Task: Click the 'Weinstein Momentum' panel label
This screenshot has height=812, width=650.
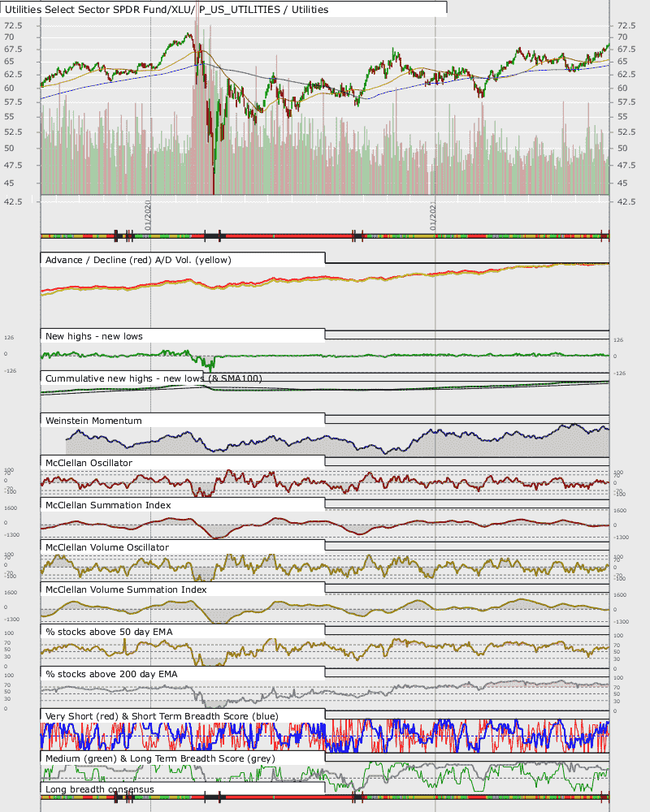Action: pos(93,421)
